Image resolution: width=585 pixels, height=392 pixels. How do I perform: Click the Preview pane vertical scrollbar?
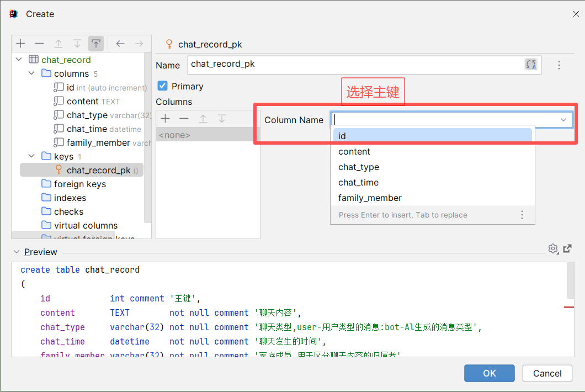[570, 280]
